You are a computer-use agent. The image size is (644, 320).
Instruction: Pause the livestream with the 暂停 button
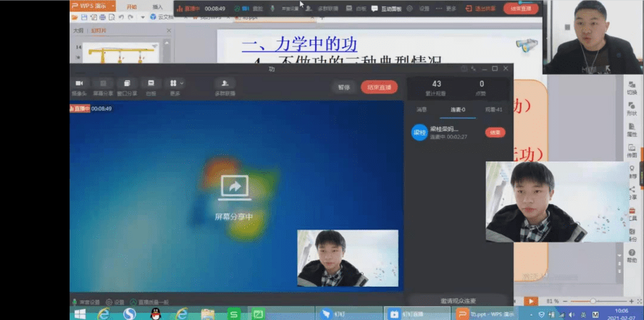(344, 87)
